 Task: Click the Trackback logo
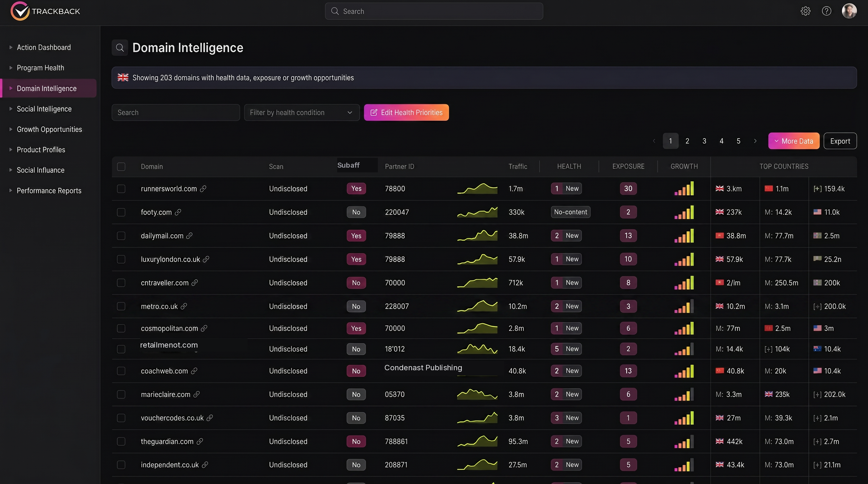(45, 11)
